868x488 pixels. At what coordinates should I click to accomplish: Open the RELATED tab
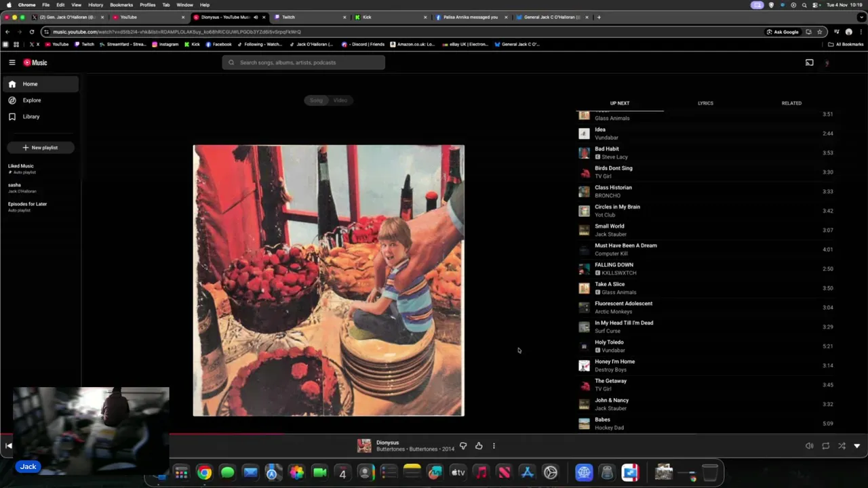[x=791, y=103]
